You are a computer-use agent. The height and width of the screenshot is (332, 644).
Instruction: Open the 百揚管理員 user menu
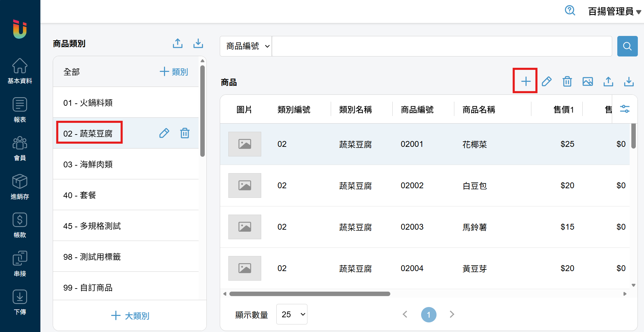point(614,12)
